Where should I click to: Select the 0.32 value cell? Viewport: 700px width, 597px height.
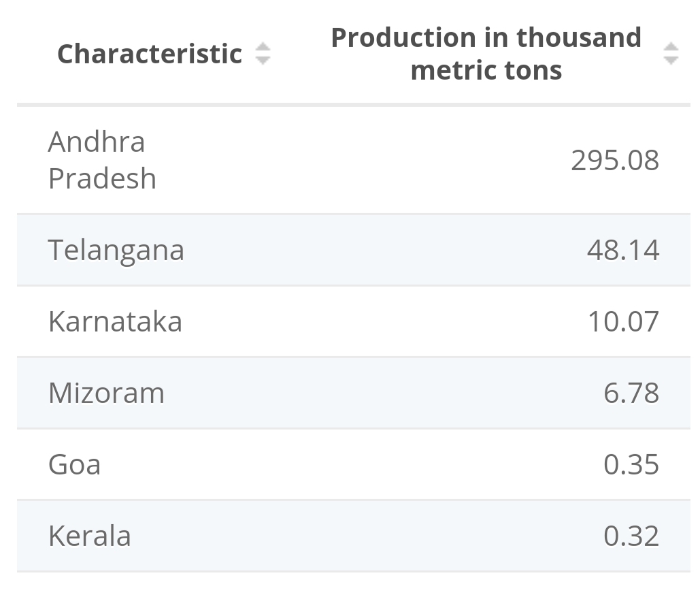point(631,536)
